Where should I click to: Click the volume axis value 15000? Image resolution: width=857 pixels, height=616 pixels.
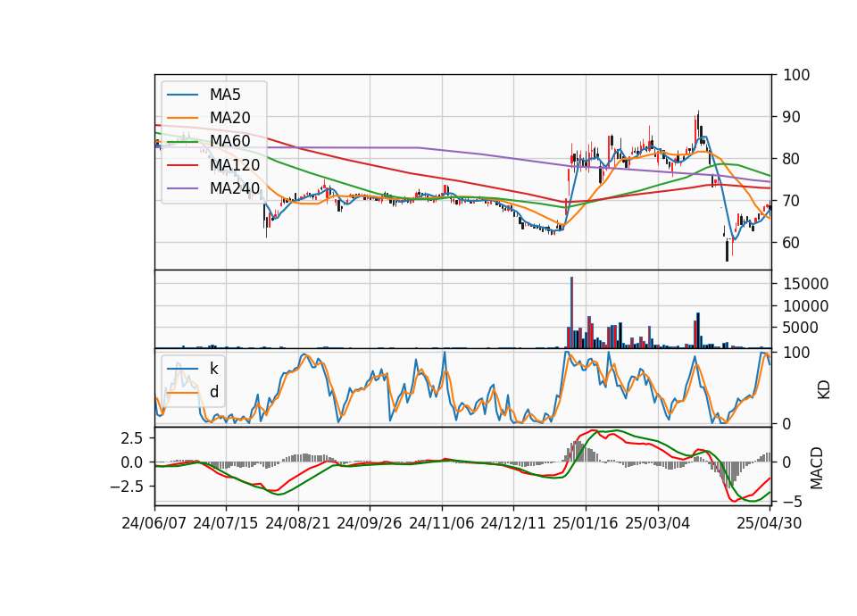(805, 284)
